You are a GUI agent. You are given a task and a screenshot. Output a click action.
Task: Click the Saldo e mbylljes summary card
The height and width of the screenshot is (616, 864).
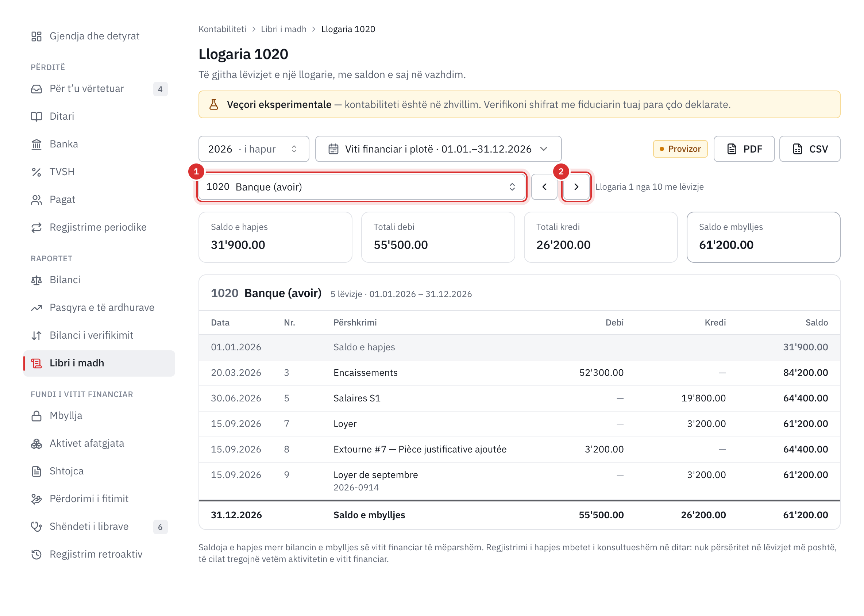tap(763, 237)
